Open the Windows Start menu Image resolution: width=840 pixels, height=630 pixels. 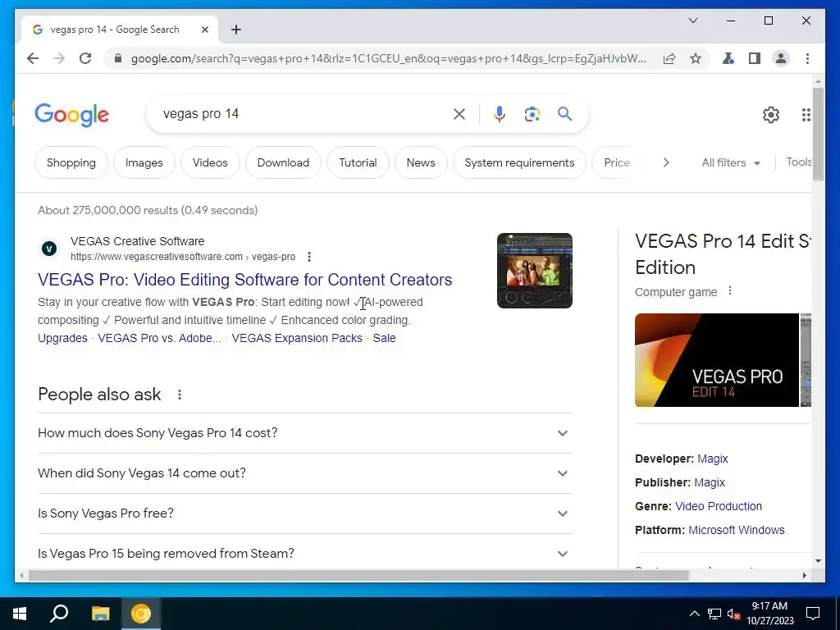coord(20,614)
